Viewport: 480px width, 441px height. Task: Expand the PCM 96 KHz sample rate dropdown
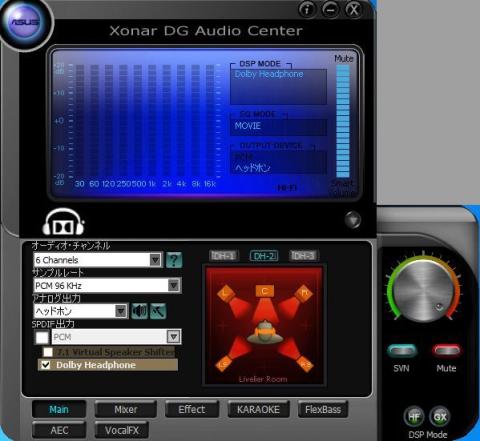(x=174, y=285)
